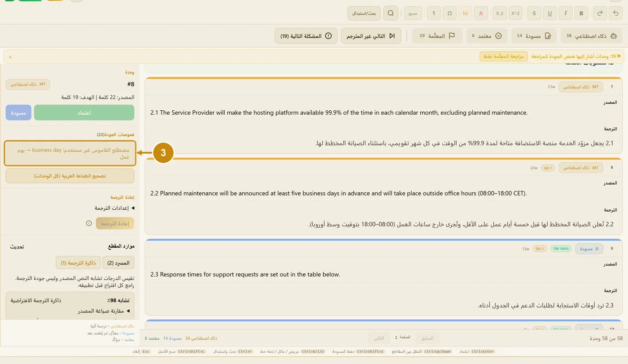Click مراجعة المعلّمة فقط in the banner
628x364 pixels.
503,56
